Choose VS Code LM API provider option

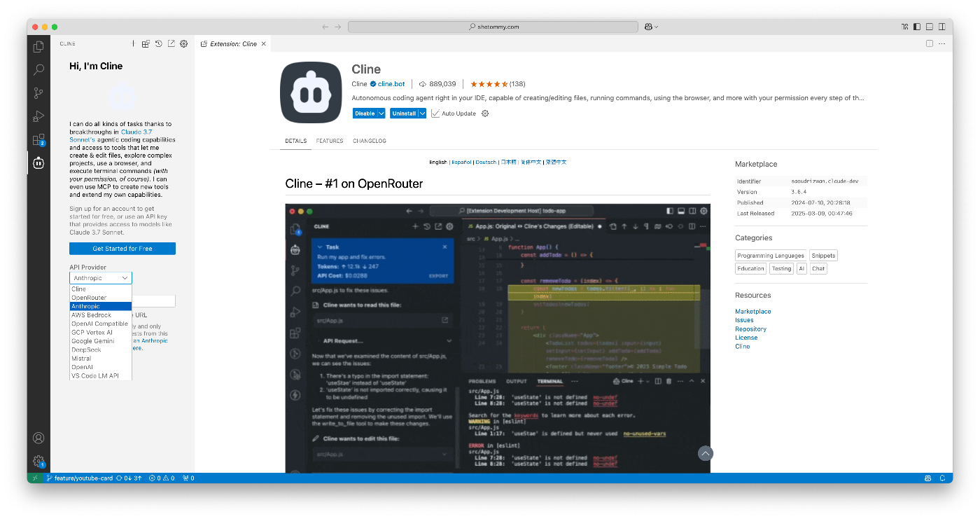click(x=100, y=376)
